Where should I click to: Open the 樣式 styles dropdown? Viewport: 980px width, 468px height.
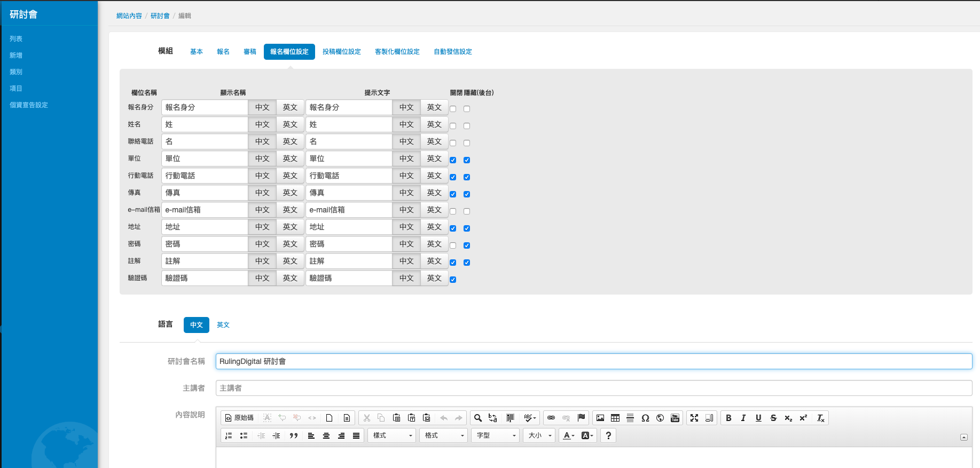pos(393,435)
